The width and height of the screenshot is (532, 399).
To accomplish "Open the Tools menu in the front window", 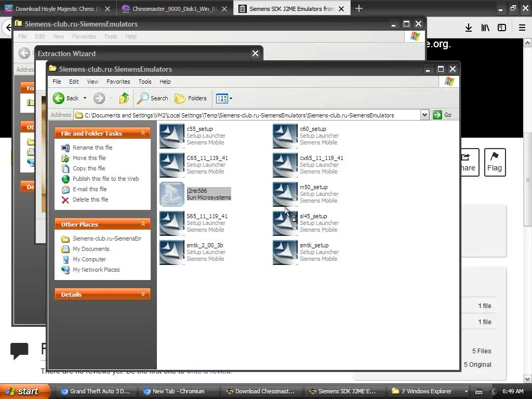I will pos(145,82).
